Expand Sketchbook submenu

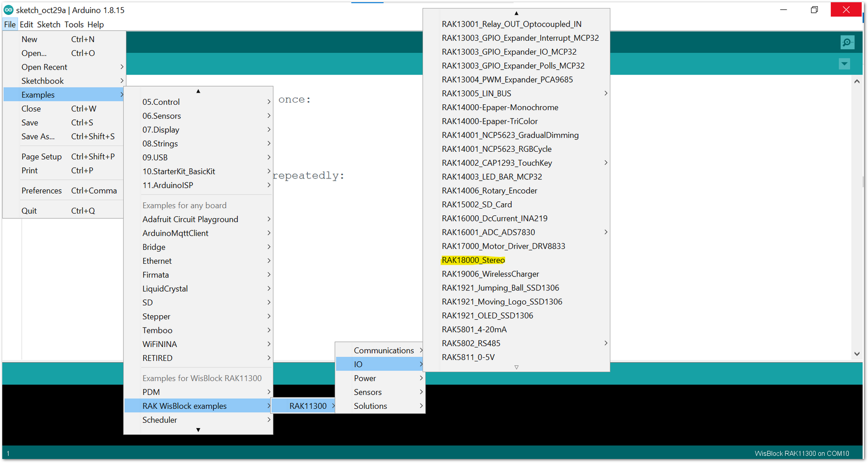tap(64, 81)
